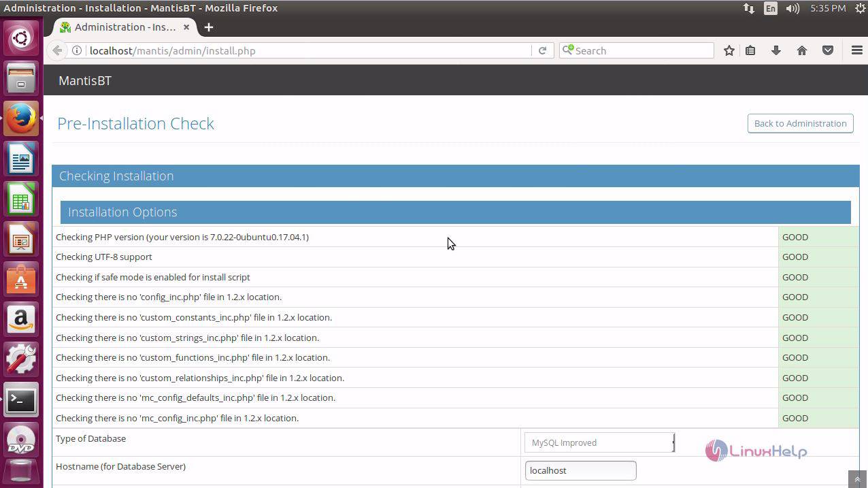Launch Ubuntu Software from the dock
Image resolution: width=868 pixels, height=488 pixels.
[x=21, y=279]
